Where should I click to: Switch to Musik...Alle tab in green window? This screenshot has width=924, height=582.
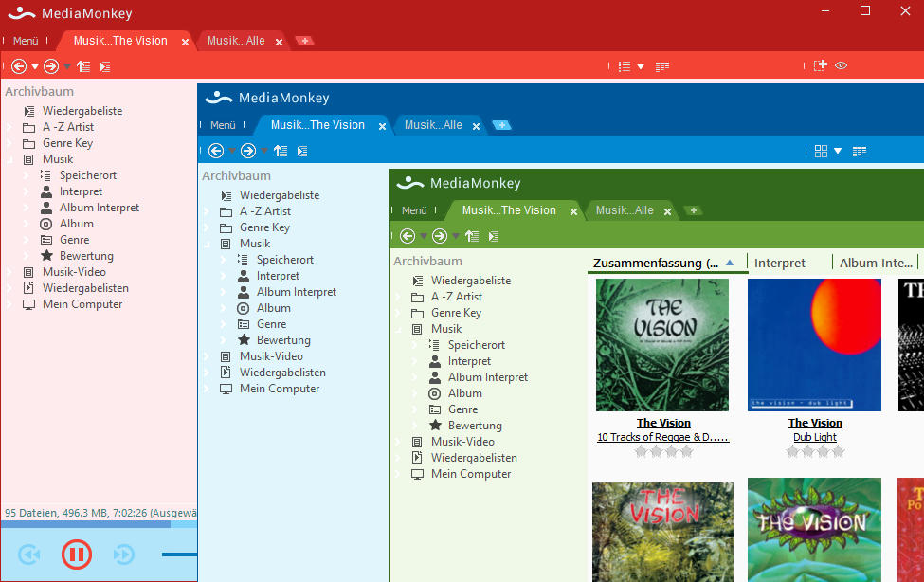coord(625,210)
